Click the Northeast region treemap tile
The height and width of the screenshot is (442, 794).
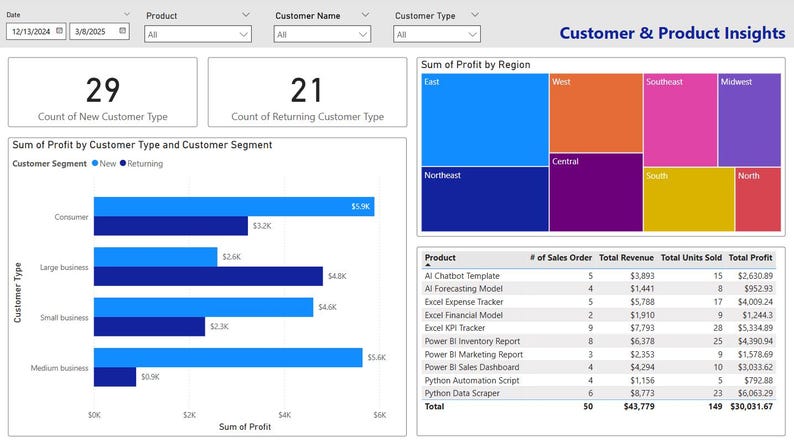click(x=485, y=199)
